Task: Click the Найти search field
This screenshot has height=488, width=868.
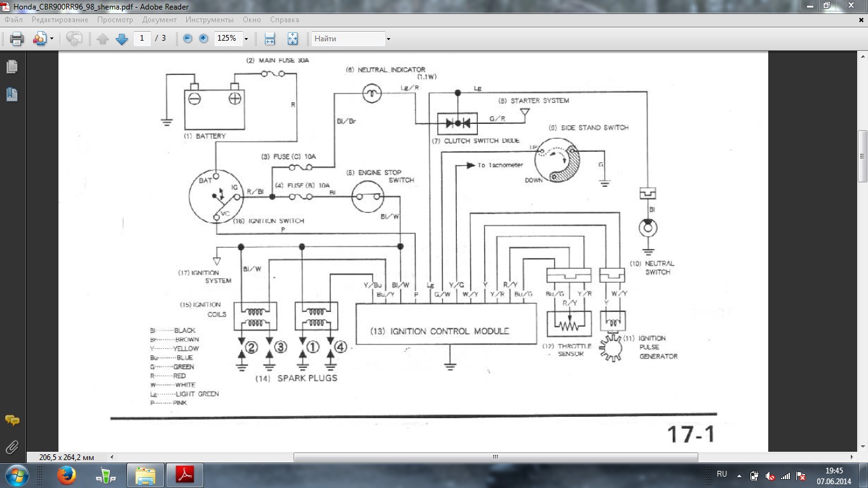Action: (348, 39)
